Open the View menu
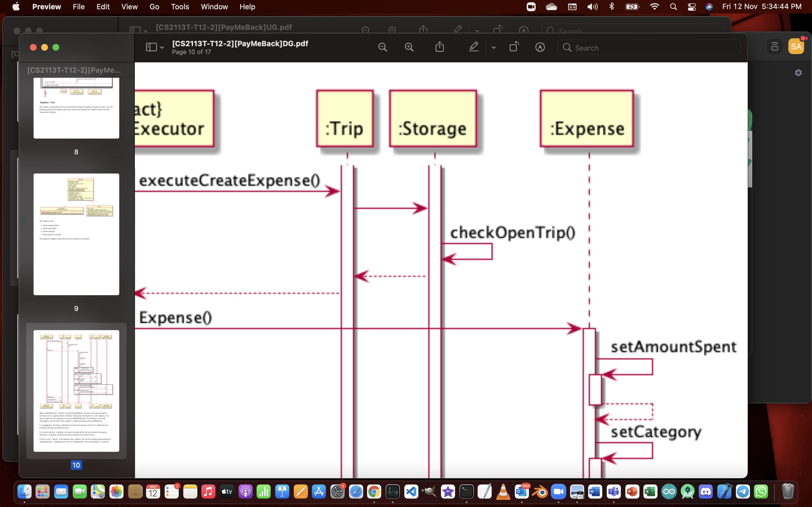This screenshot has width=812, height=507. [x=129, y=7]
